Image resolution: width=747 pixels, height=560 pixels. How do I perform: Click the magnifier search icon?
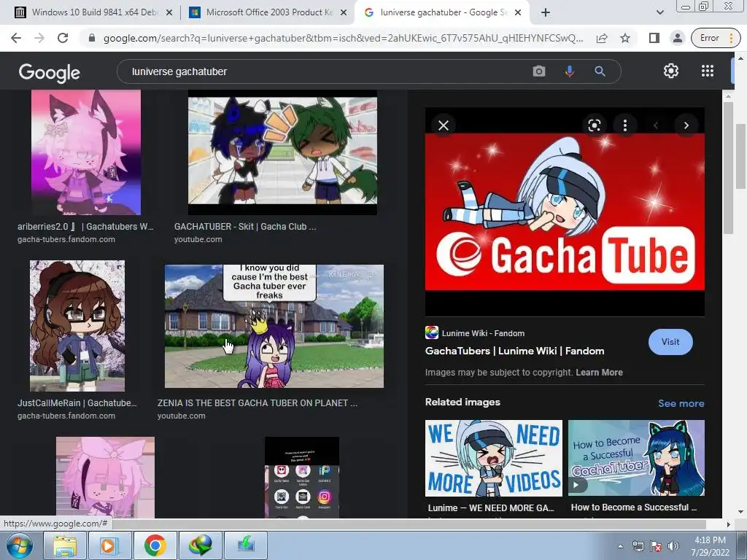point(600,71)
